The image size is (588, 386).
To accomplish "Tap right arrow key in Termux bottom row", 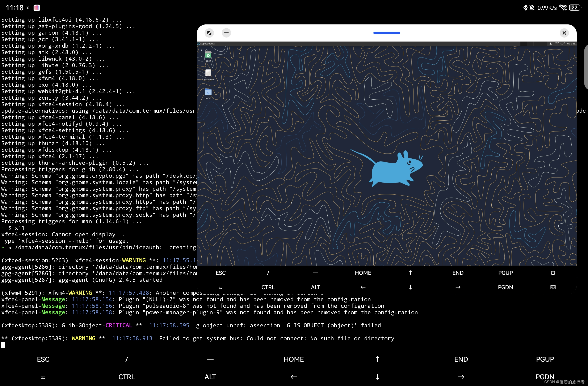I will click(461, 377).
